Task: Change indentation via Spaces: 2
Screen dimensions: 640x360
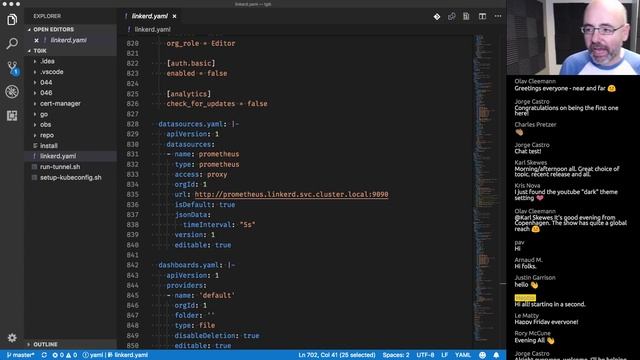Action: coord(396,355)
